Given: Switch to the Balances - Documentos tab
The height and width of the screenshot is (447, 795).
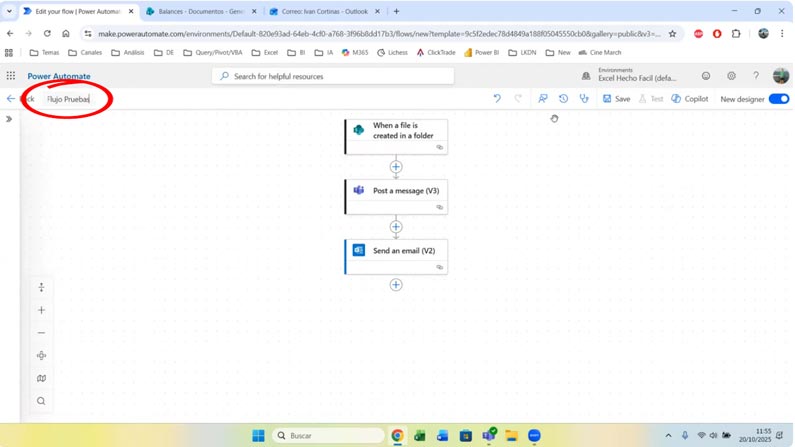Looking at the screenshot, I should point(201,11).
